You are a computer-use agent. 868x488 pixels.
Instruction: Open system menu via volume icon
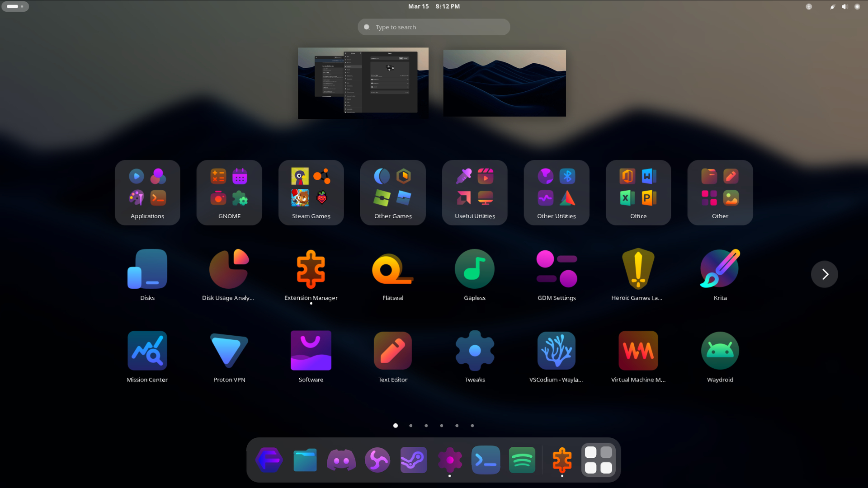pyautogui.click(x=844, y=6)
